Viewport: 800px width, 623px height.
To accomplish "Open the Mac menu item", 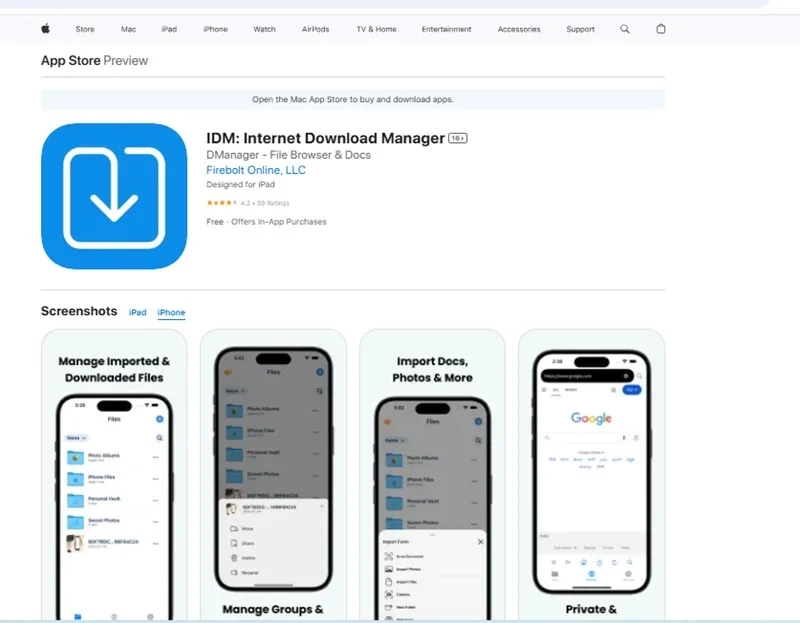I will 129,29.
